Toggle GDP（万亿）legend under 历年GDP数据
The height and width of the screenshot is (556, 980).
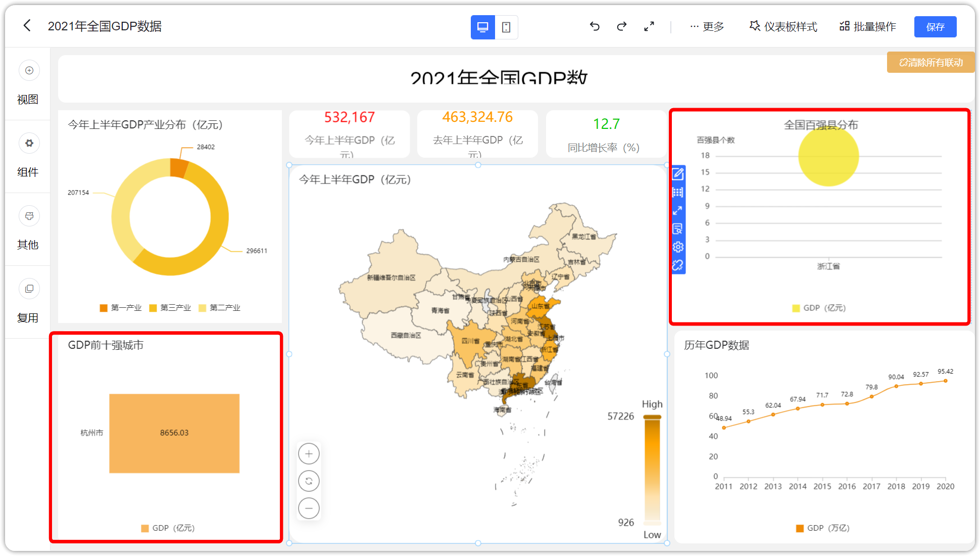tap(823, 528)
